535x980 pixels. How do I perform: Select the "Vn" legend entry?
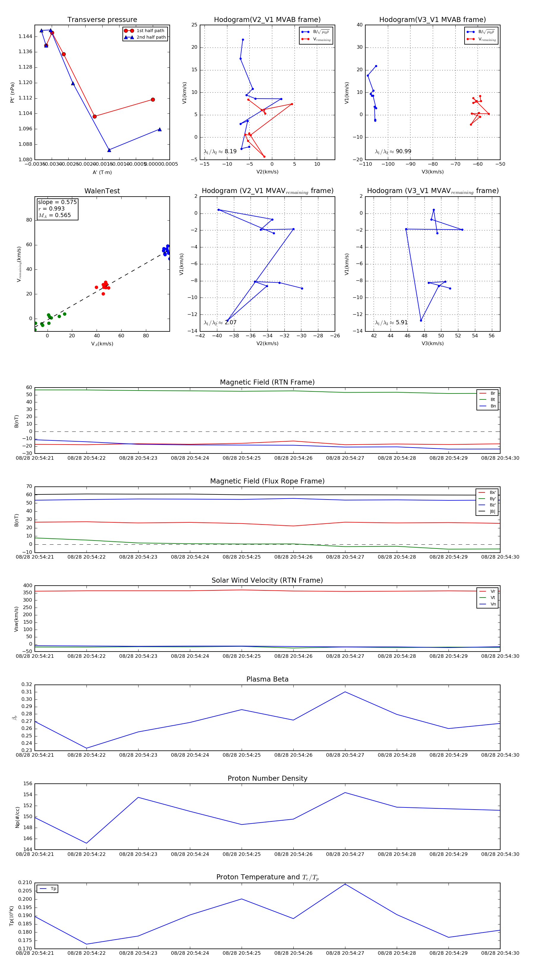tap(487, 604)
